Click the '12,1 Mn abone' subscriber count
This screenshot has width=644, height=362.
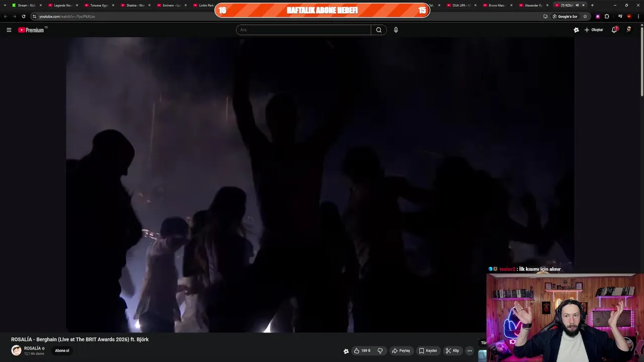(x=34, y=354)
